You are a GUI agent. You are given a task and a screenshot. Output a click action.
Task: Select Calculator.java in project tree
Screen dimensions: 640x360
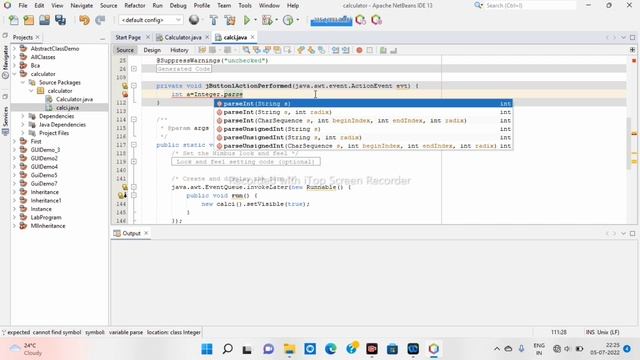pyautogui.click(x=74, y=99)
